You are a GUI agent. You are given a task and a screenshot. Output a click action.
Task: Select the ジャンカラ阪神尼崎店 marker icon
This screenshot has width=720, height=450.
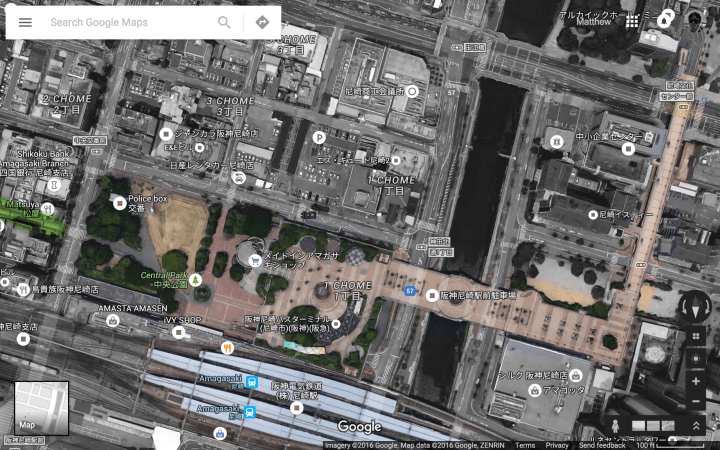click(166, 134)
